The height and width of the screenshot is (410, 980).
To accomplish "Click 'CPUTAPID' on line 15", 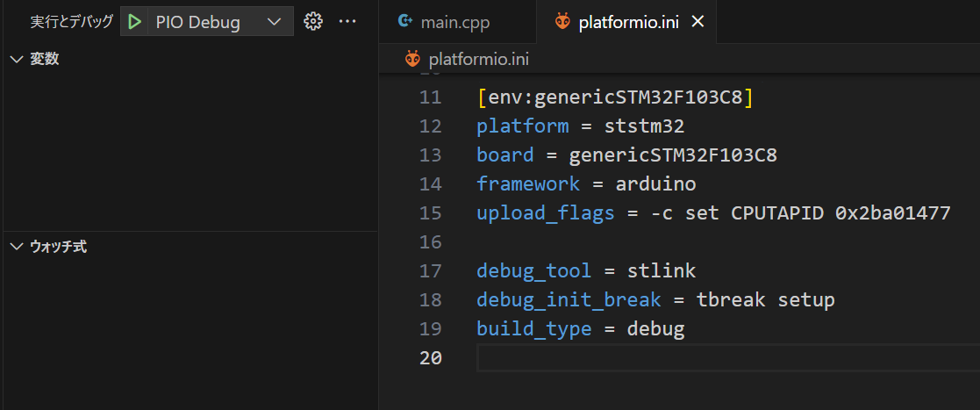I will click(x=776, y=213).
